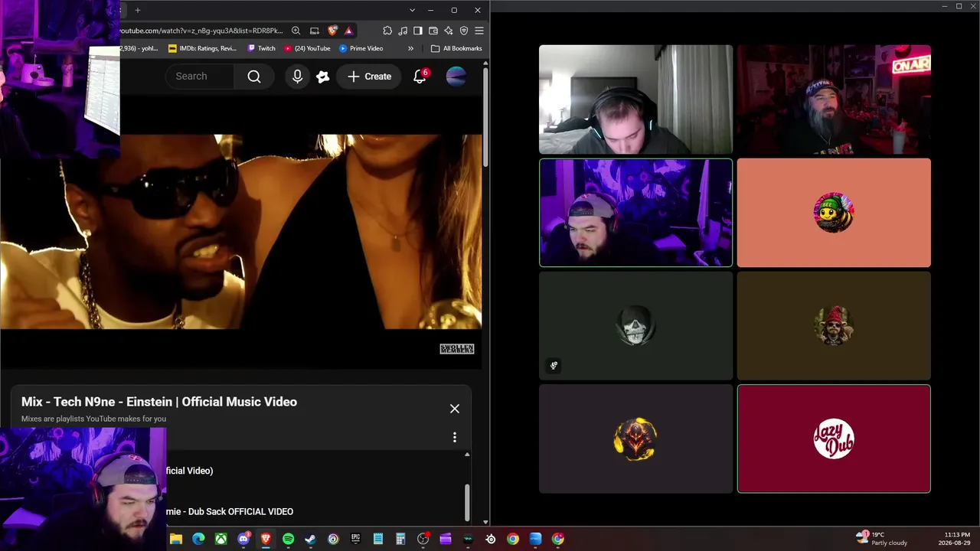Launch Epic Games from the taskbar
980x551 pixels.
355,539
